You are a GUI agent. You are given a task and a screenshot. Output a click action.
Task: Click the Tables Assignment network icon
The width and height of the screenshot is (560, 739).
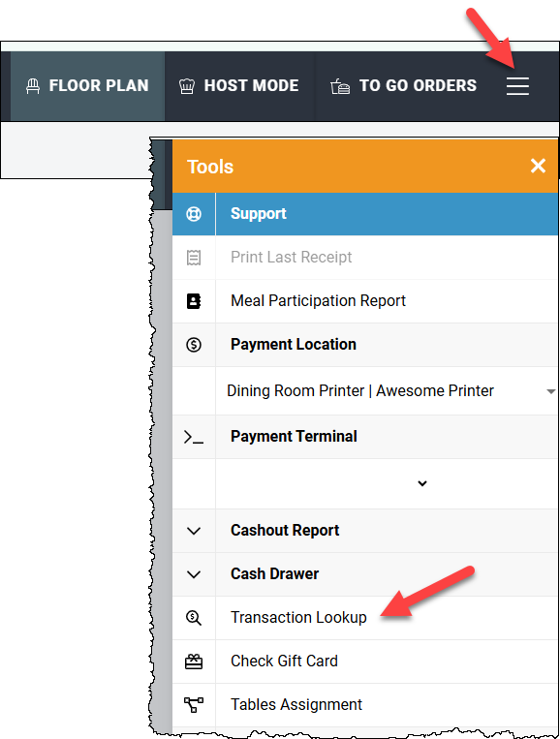tap(194, 704)
